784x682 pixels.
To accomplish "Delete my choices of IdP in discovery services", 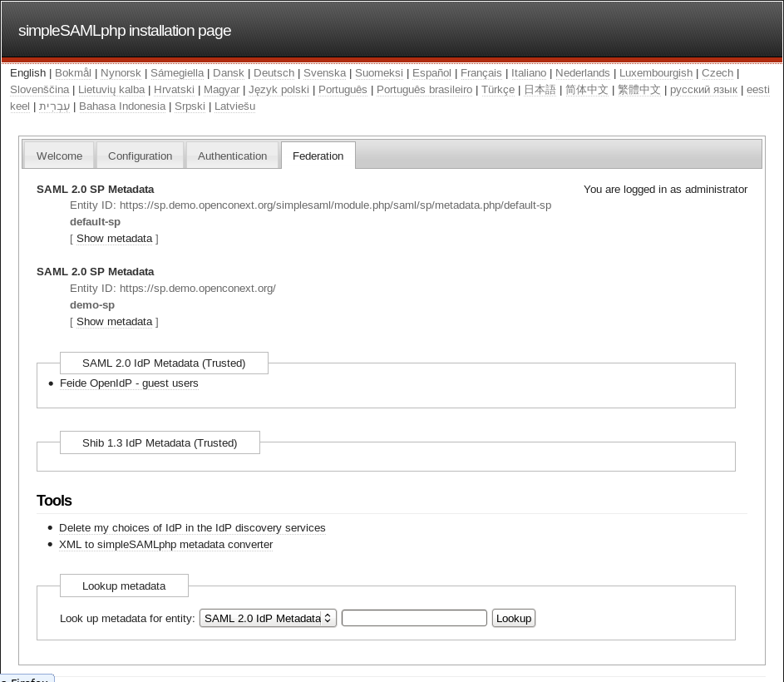I will pyautogui.click(x=192, y=528).
